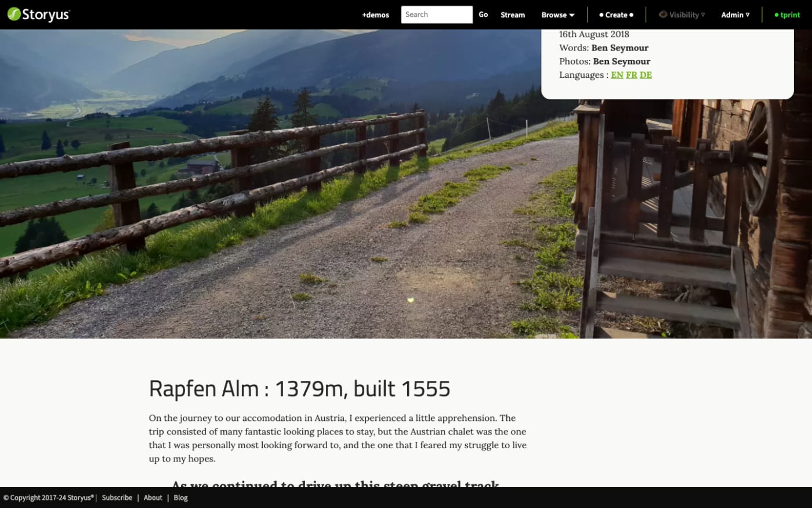Switch story language to FR
Screen dimensions: 812x508
click(632, 75)
